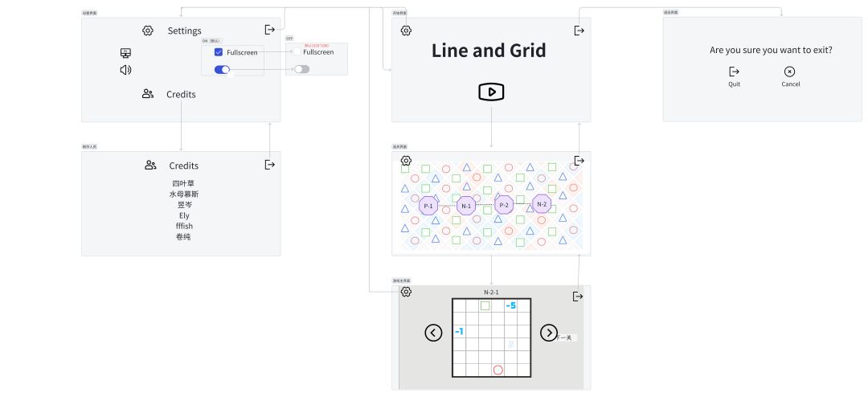Image resolution: width=868 pixels, height=401 pixels.
Task: Turn off the blue toggle switch
Action: pos(222,70)
